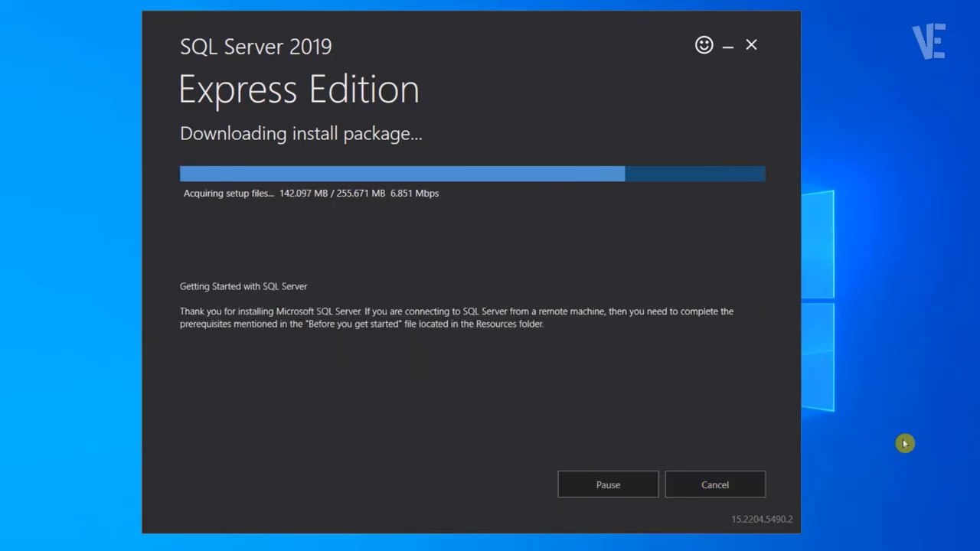Click "Getting Started with SQL Server" text
Screen dimensions: 980x551
coord(243,286)
